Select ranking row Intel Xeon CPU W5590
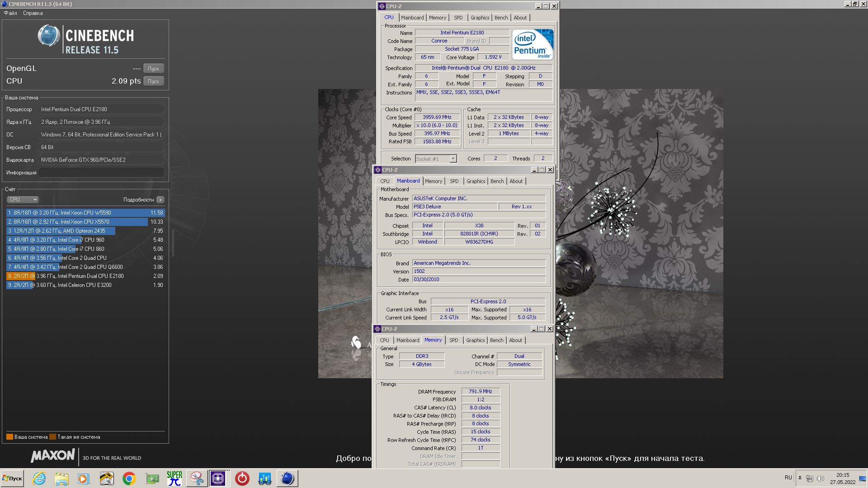This screenshot has width=868, height=488. 85,213
